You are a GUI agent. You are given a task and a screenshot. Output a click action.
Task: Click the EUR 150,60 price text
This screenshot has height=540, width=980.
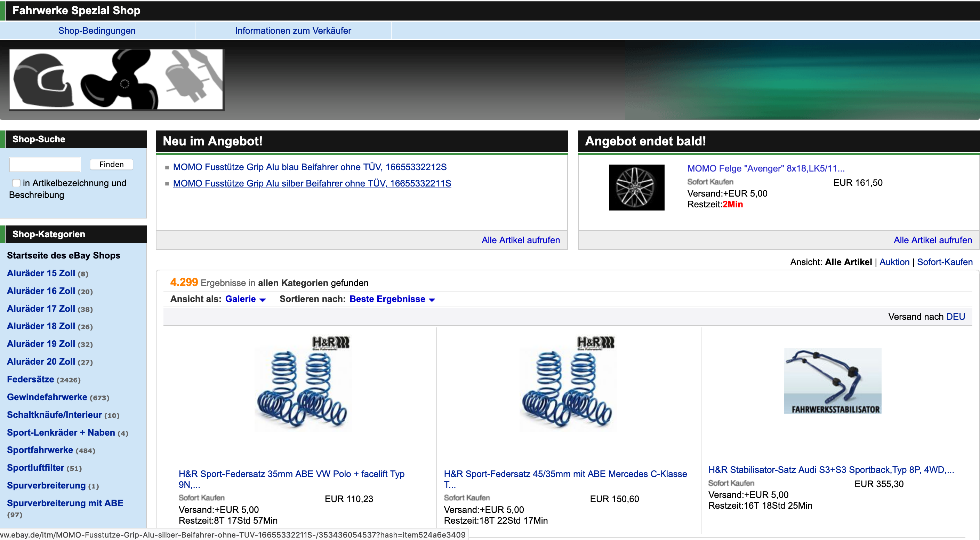tap(614, 499)
